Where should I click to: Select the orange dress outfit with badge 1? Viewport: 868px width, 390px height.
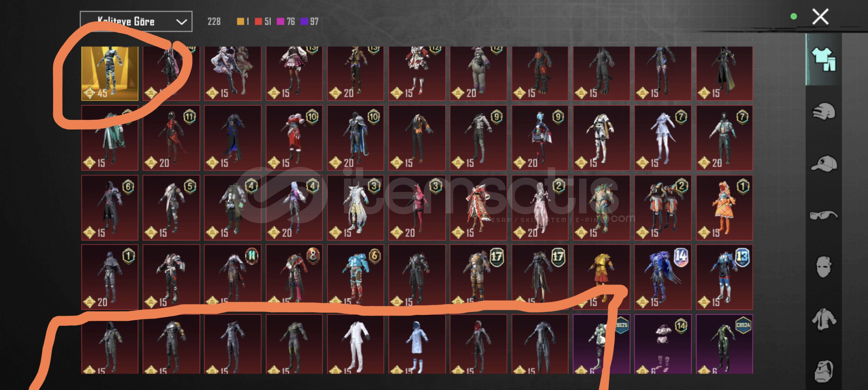point(724,208)
